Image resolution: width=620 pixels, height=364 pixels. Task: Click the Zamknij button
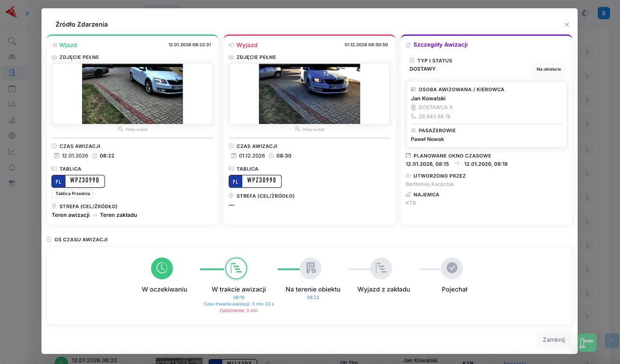pos(554,340)
